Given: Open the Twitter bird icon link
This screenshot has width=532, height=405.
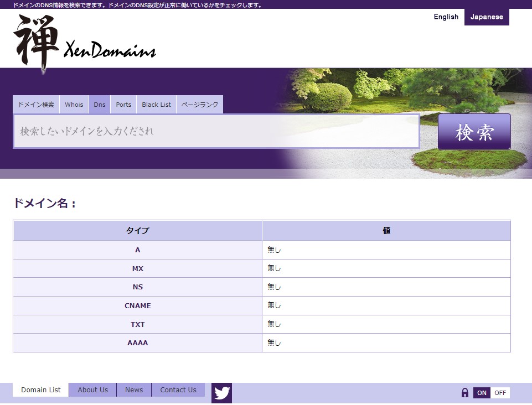Looking at the screenshot, I should coord(221,393).
